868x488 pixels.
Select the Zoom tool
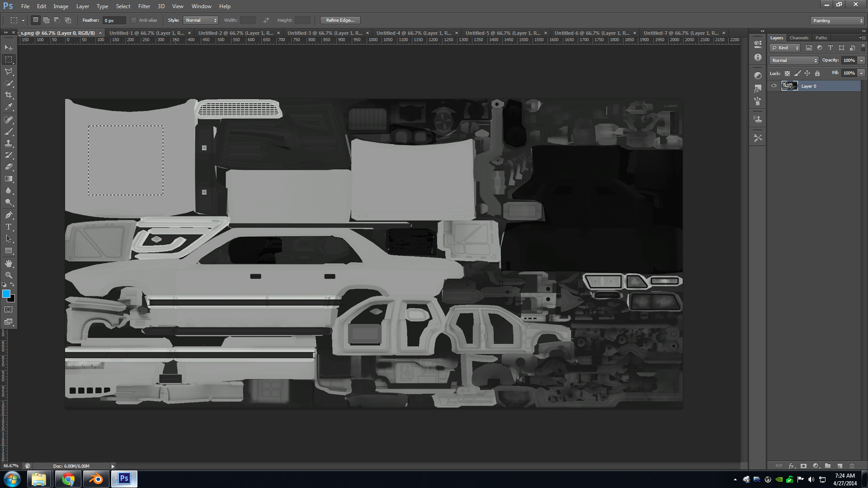(8, 275)
